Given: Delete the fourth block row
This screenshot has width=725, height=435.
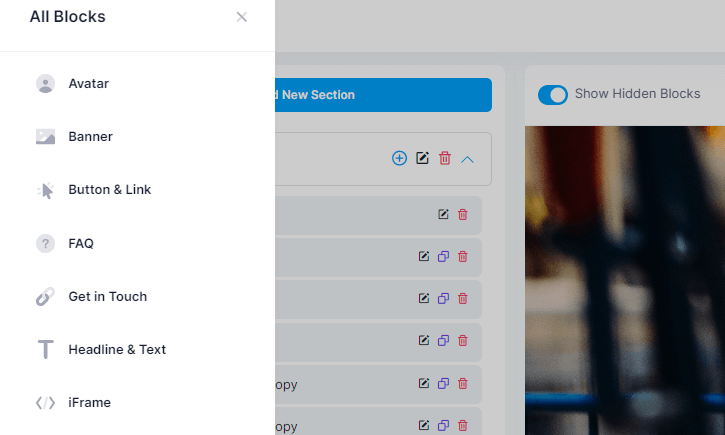Looking at the screenshot, I should 463,341.
